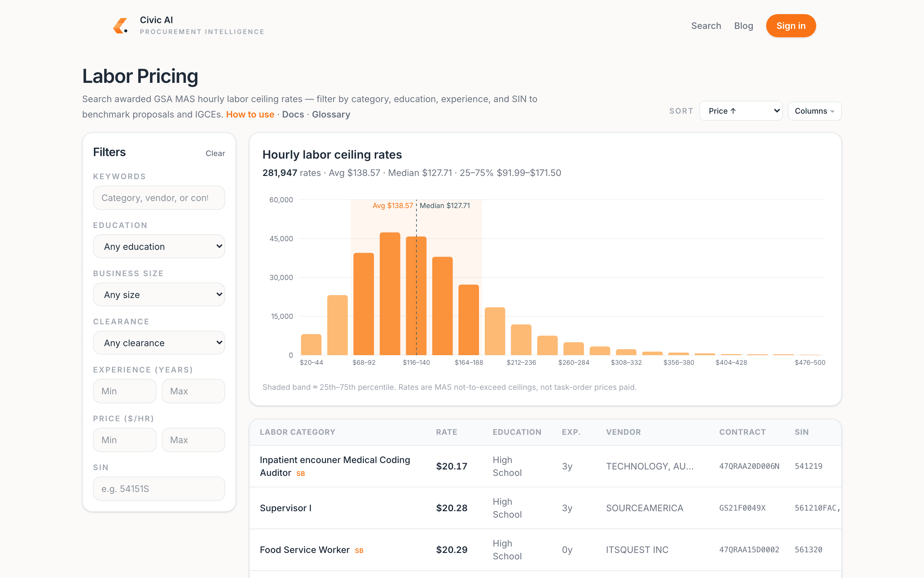Open the Any clearance dropdown
Viewport: 924px width, 578px height.
(159, 343)
